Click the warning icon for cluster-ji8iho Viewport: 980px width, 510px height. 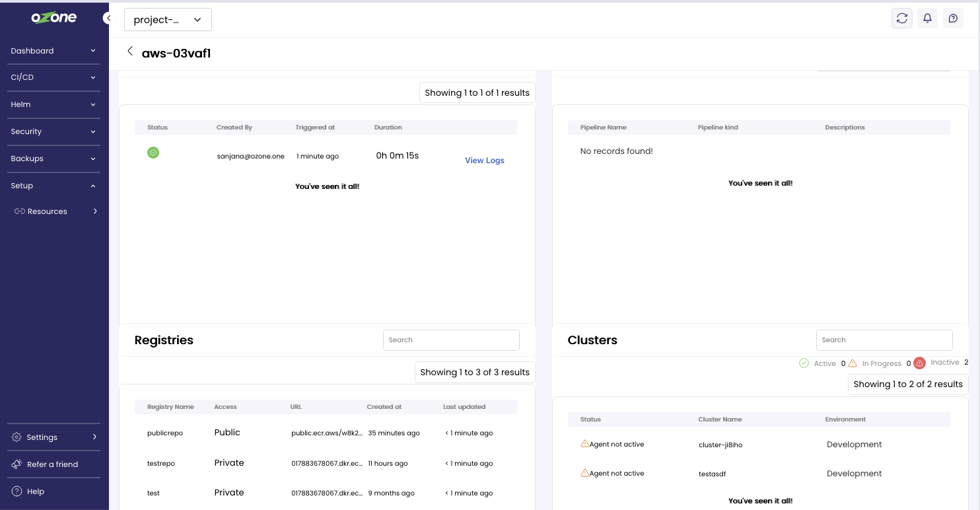pyautogui.click(x=584, y=444)
